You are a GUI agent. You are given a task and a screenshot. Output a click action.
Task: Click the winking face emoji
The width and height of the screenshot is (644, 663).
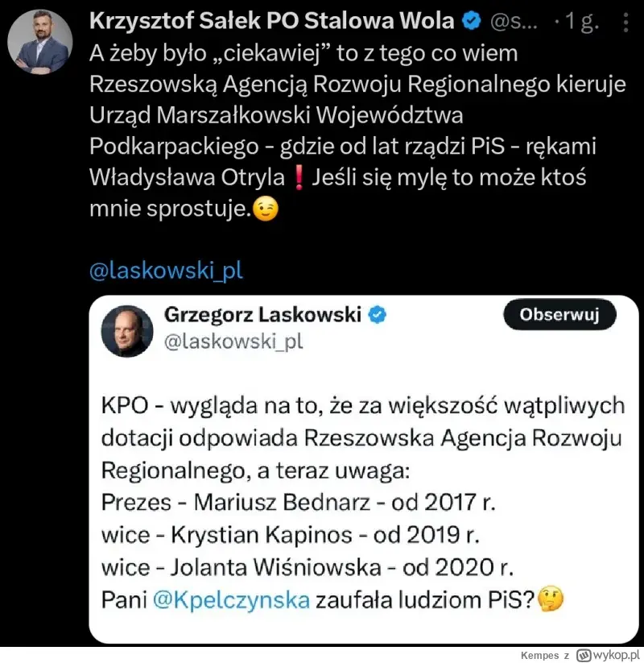pyautogui.click(x=266, y=209)
